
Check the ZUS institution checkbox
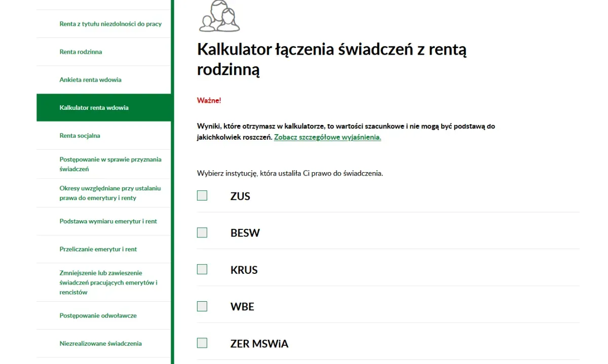[x=202, y=195]
